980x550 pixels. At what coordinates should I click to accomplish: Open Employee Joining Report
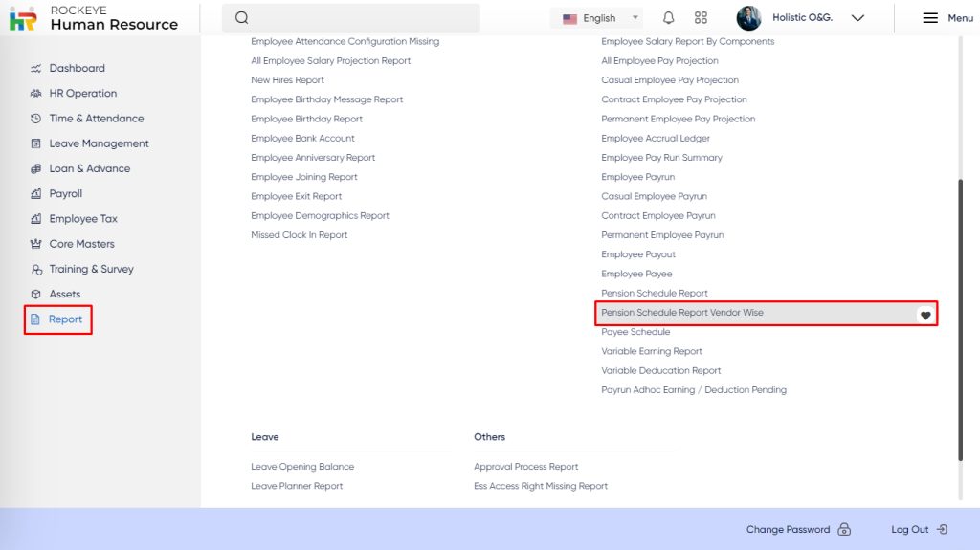coord(304,177)
